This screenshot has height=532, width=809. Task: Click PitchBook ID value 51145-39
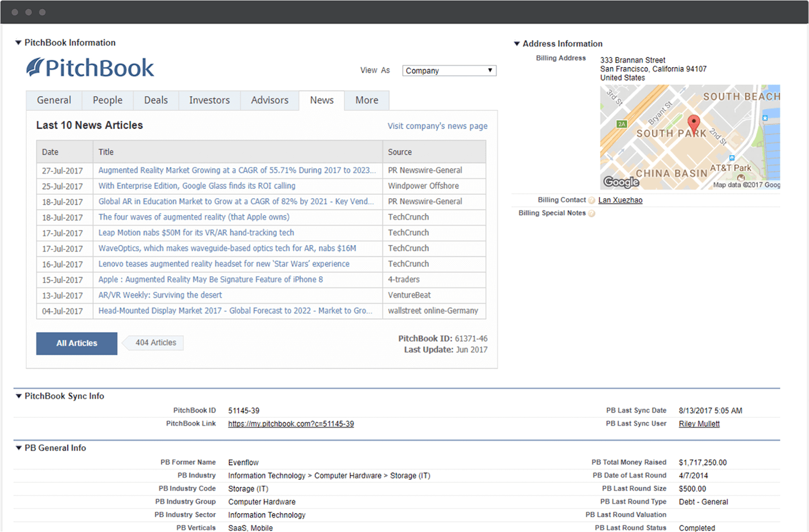pyautogui.click(x=244, y=411)
